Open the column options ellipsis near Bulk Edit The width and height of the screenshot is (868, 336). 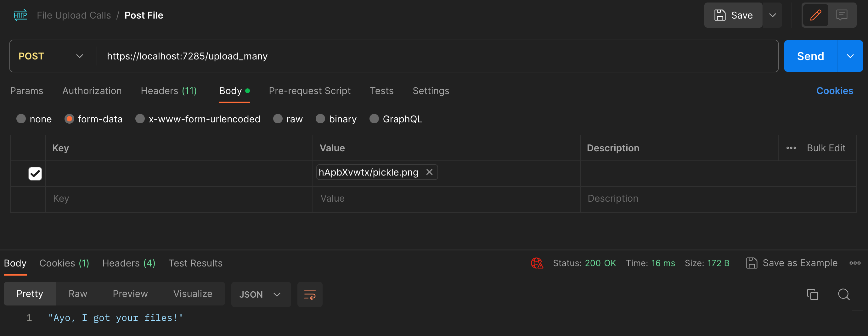pyautogui.click(x=791, y=148)
